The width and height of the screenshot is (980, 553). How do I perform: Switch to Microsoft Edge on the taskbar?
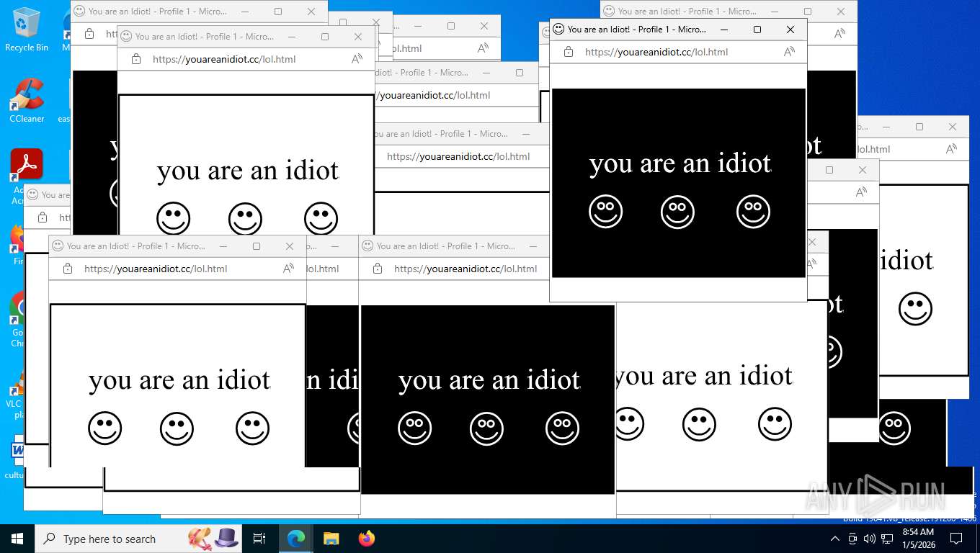pyautogui.click(x=295, y=539)
